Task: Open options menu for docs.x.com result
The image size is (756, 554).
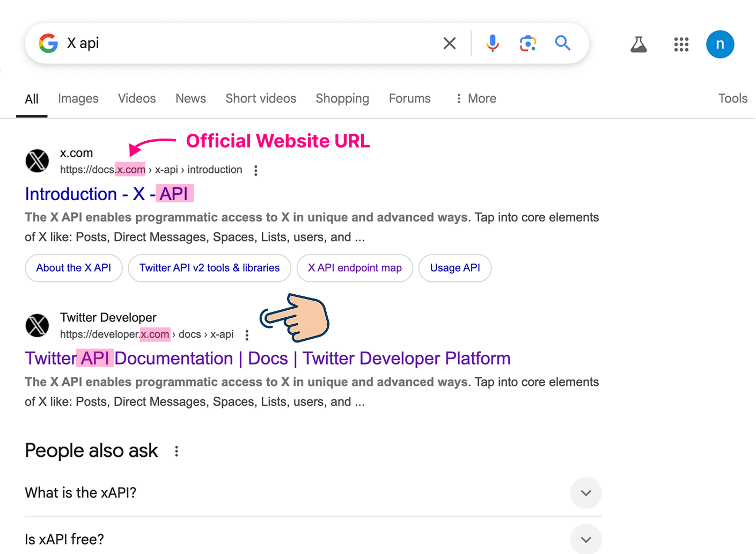Action: 256,170
